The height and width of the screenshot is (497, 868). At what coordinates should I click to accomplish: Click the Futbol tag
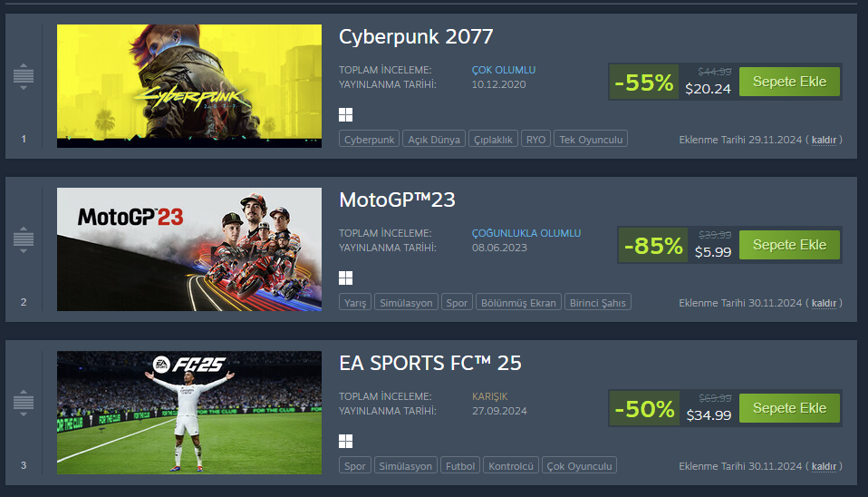pos(460,466)
